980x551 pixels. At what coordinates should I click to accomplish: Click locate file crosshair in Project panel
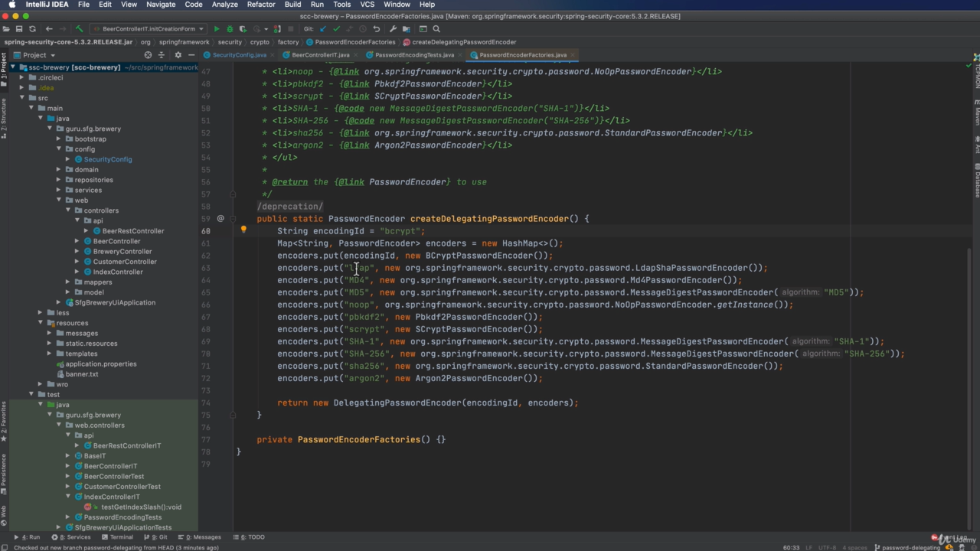148,55
